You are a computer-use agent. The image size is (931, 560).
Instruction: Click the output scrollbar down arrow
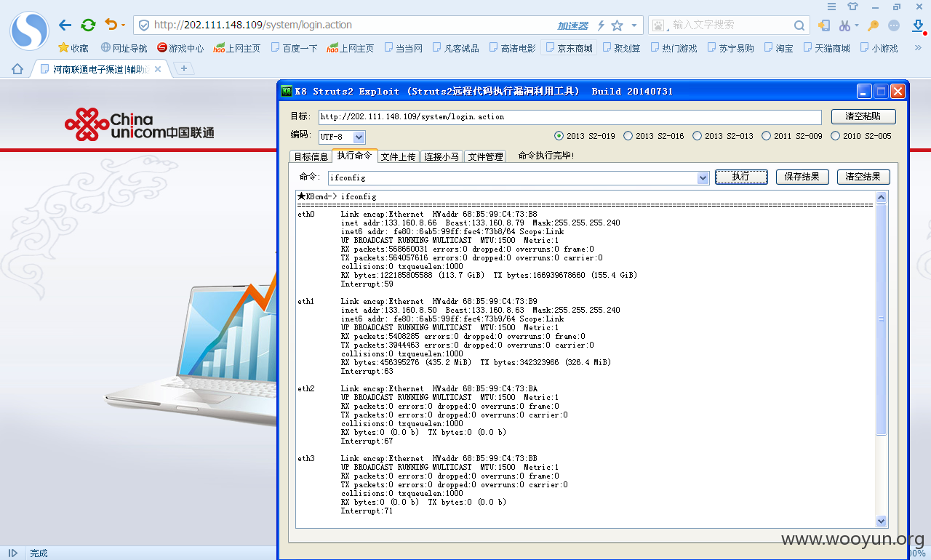(882, 521)
